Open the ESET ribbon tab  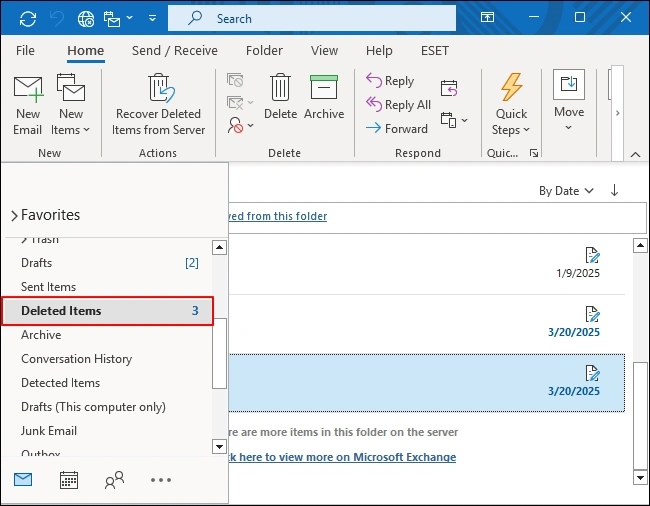click(x=434, y=51)
